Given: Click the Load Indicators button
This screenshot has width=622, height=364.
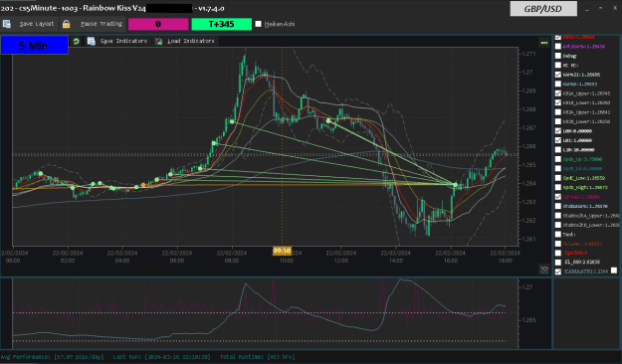Looking at the screenshot, I should [185, 41].
